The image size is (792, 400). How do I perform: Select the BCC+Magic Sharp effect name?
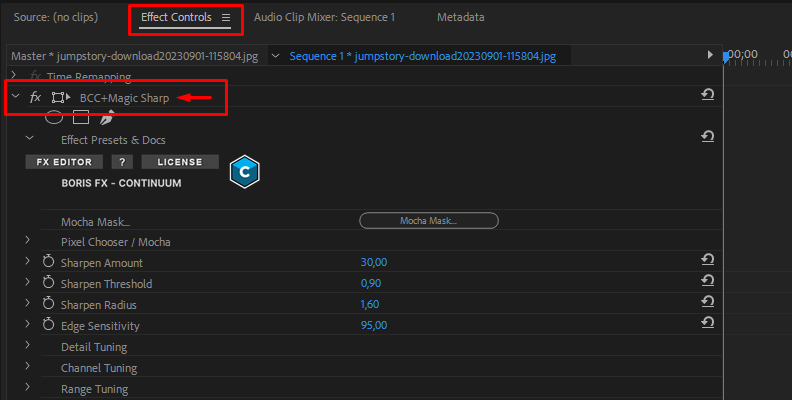(x=124, y=98)
